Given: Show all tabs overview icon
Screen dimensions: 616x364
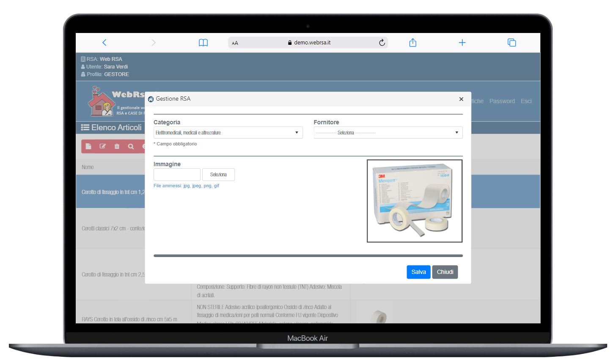Looking at the screenshot, I should (x=511, y=43).
